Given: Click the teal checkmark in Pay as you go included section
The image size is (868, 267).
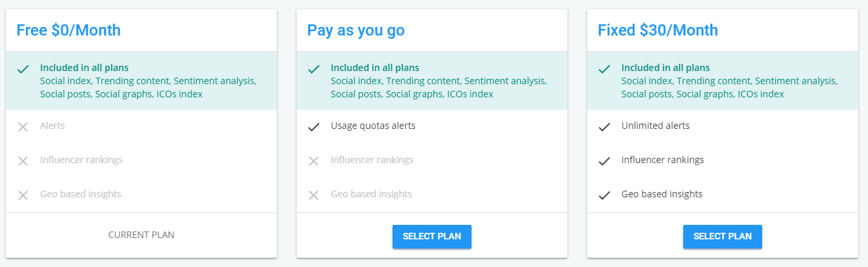Looking at the screenshot, I should (x=314, y=69).
